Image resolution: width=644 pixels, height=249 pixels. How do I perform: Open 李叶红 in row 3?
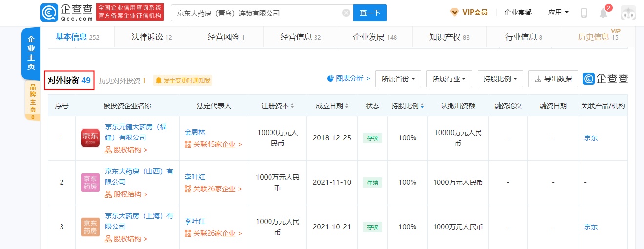point(195,221)
